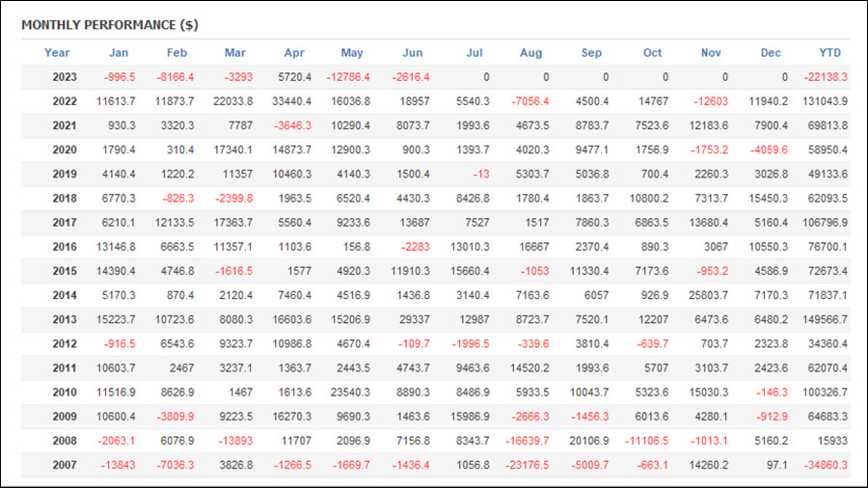This screenshot has width=868, height=488.
Task: Click the 2023 row year label
Action: (x=65, y=77)
